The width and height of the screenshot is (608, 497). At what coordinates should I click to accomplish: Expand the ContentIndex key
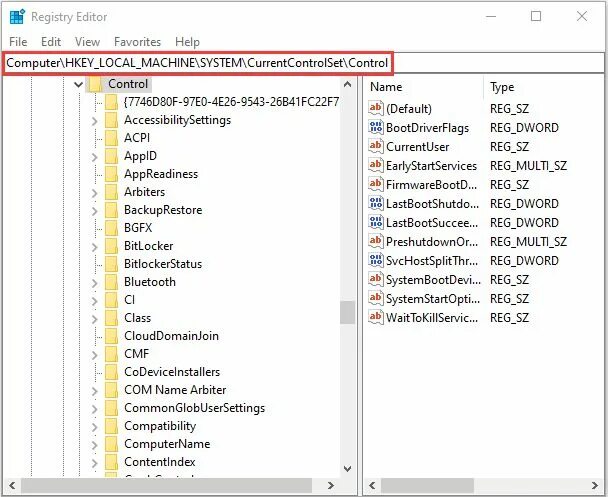95,463
